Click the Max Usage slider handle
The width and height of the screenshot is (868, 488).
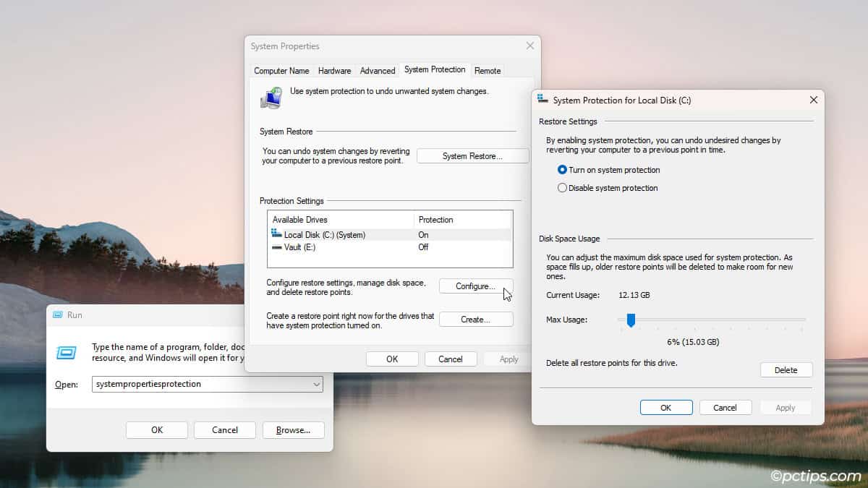point(631,320)
